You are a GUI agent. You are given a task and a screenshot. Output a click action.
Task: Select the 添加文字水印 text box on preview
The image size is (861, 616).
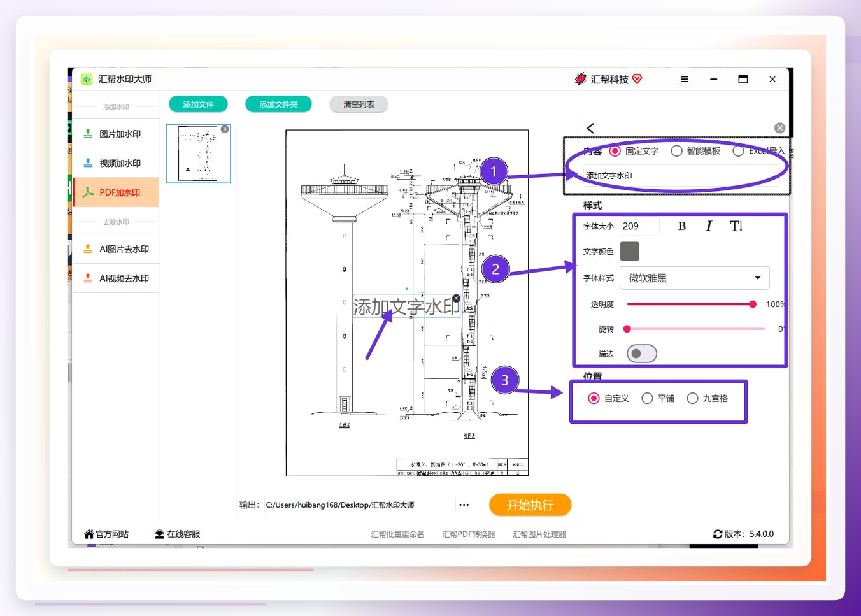(x=407, y=307)
